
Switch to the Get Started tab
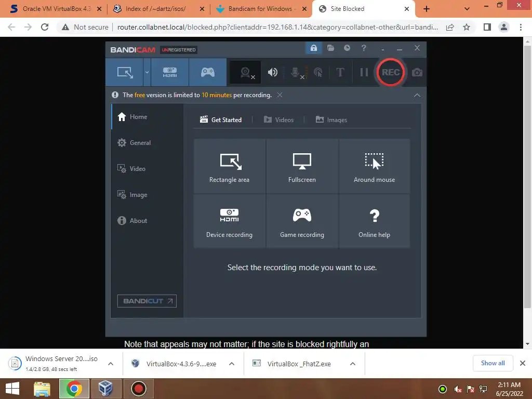coord(221,120)
